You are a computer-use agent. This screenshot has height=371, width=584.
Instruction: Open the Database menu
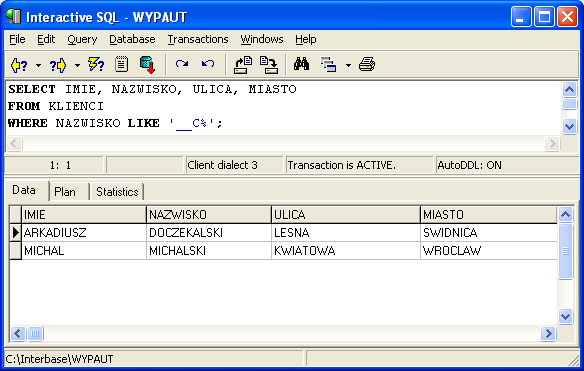(132, 39)
